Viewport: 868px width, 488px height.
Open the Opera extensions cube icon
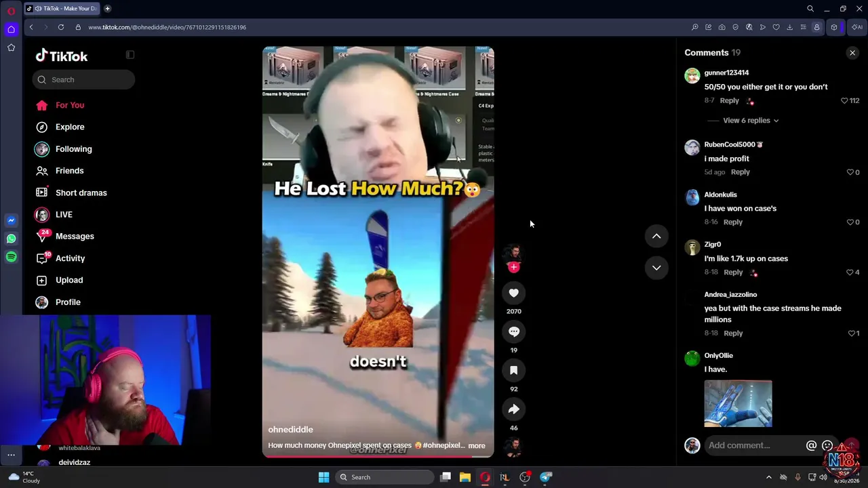(x=834, y=27)
